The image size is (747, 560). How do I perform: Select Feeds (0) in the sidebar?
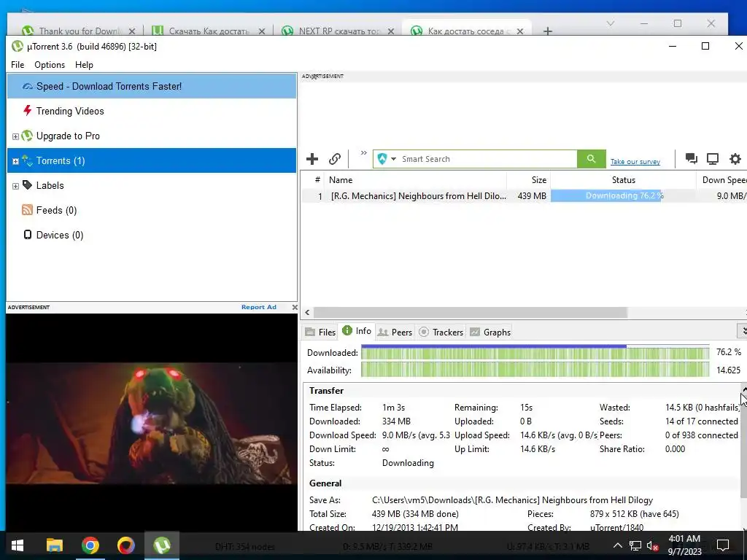(56, 210)
